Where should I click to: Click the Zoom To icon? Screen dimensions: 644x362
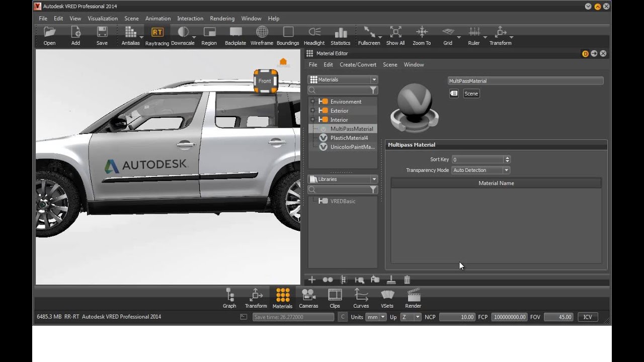click(422, 35)
